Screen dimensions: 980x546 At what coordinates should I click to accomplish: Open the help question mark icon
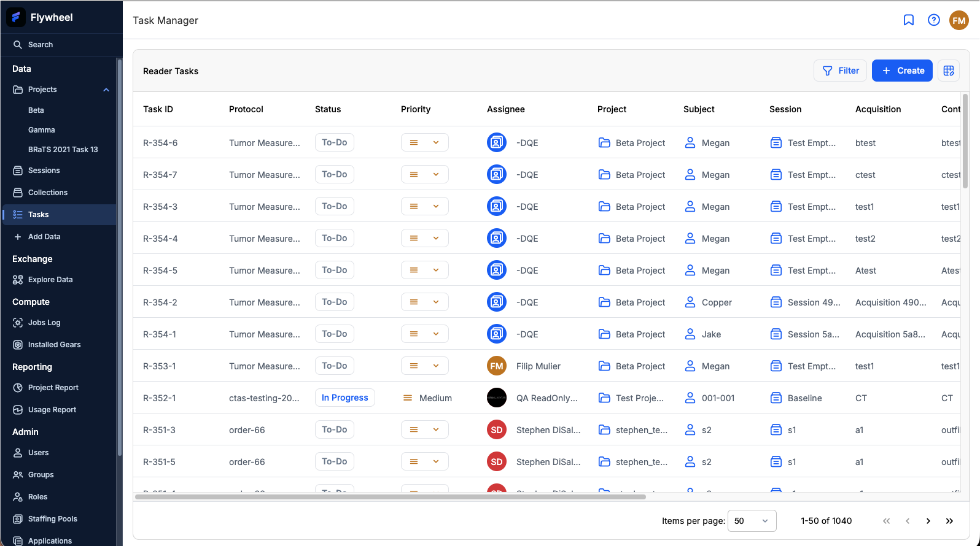[934, 20]
